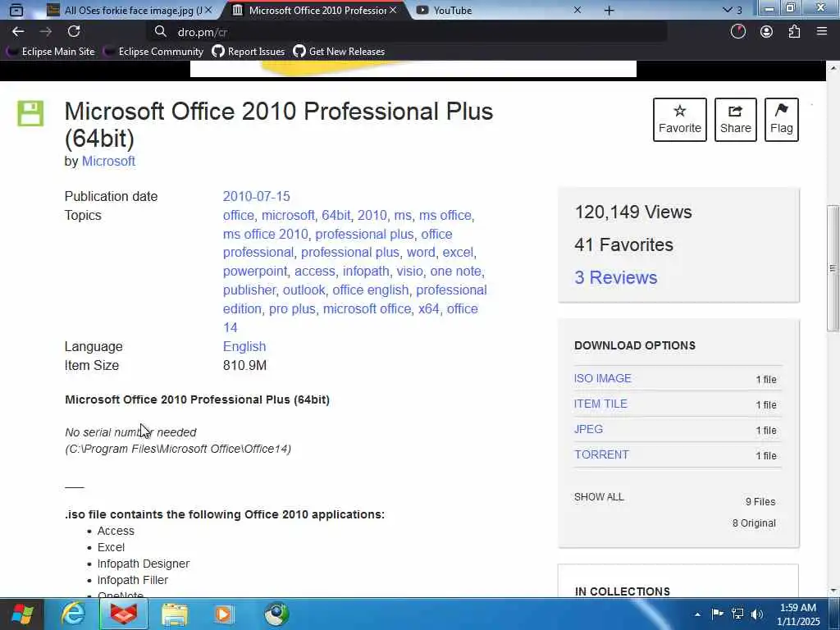This screenshot has width=840, height=630.
Task: Open Eclipse Community bookmark
Action: pos(153,52)
